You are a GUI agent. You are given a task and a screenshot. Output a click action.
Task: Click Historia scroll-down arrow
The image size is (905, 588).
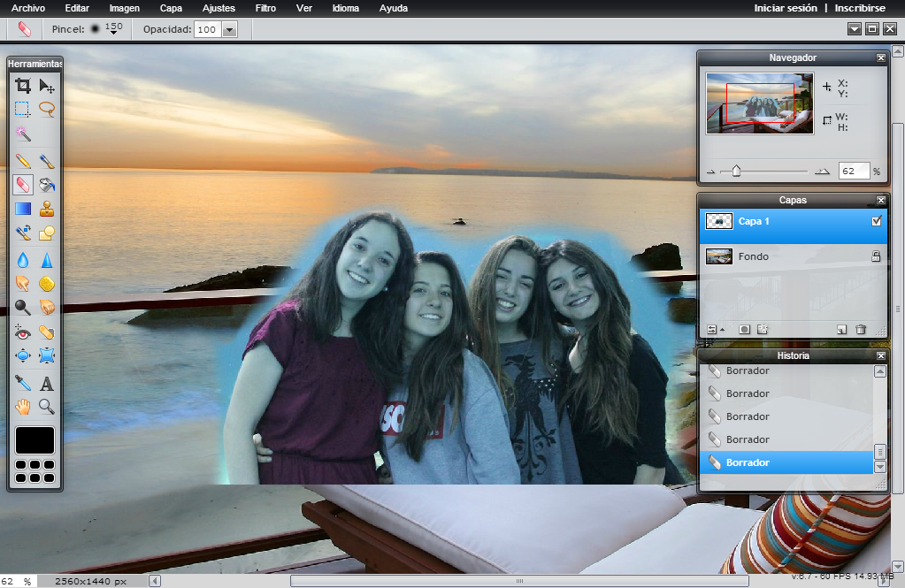coord(879,467)
